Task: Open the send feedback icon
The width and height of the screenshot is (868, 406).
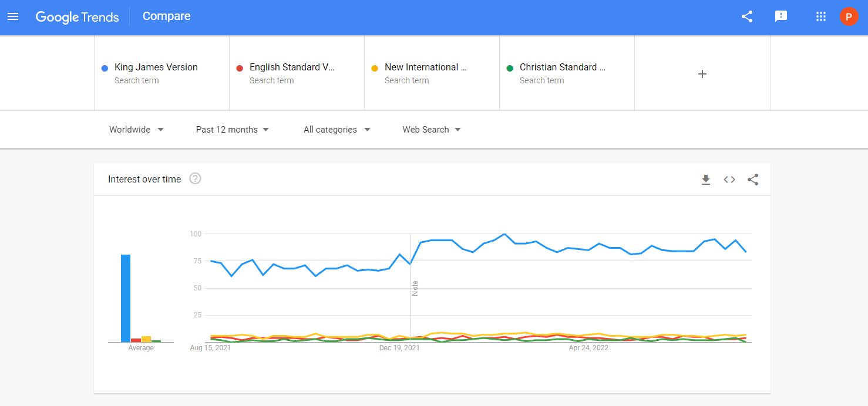Action: coord(781,16)
